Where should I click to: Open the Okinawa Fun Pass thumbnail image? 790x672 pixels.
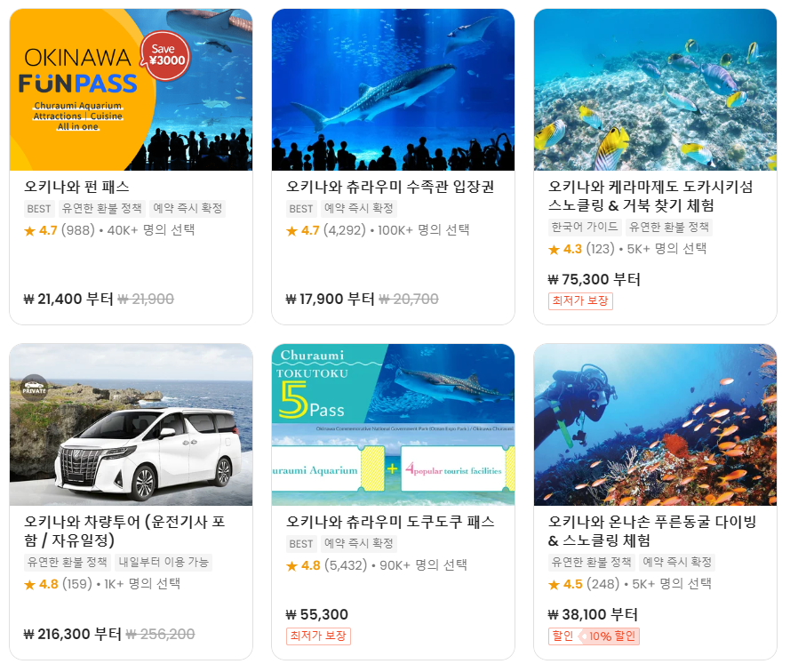coord(131,90)
